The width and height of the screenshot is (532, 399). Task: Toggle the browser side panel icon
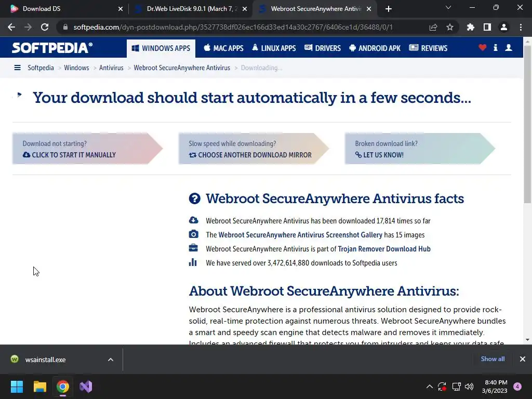click(487, 27)
